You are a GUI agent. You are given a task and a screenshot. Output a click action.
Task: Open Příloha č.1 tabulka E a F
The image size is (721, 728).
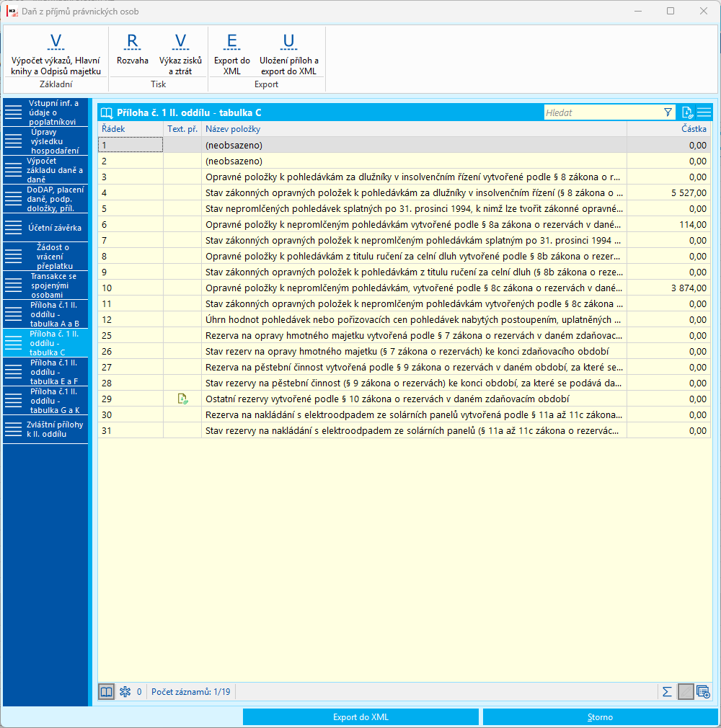[45, 371]
